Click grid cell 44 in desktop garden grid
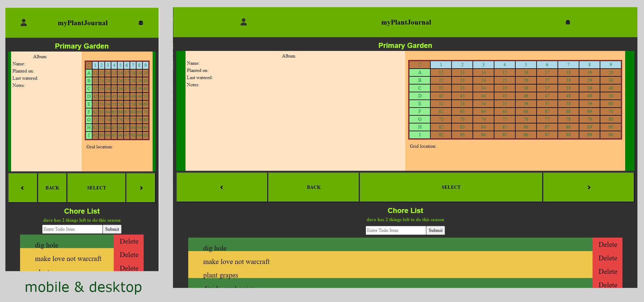644x302 pixels. 483,96
